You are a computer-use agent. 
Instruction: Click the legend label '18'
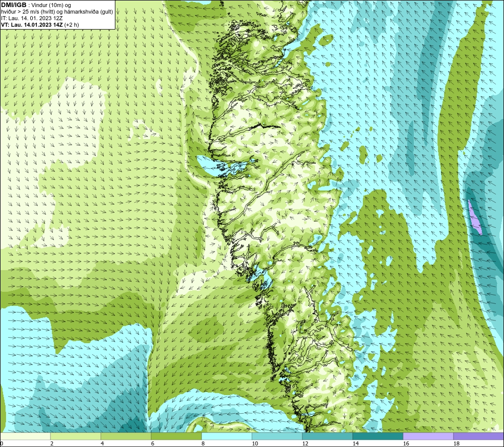tap(457, 444)
